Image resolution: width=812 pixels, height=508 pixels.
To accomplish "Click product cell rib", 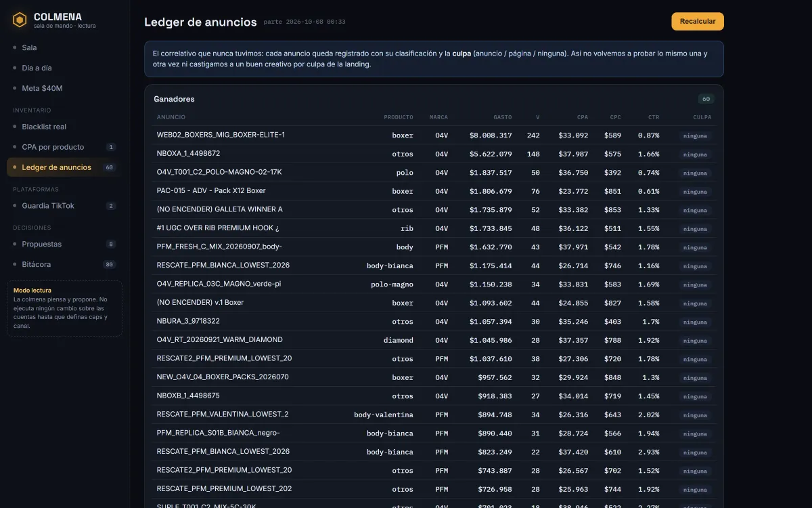I will point(407,228).
